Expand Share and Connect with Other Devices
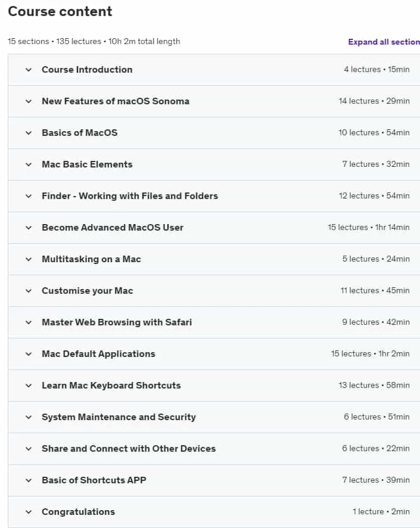This screenshot has width=420, height=528. (x=214, y=449)
